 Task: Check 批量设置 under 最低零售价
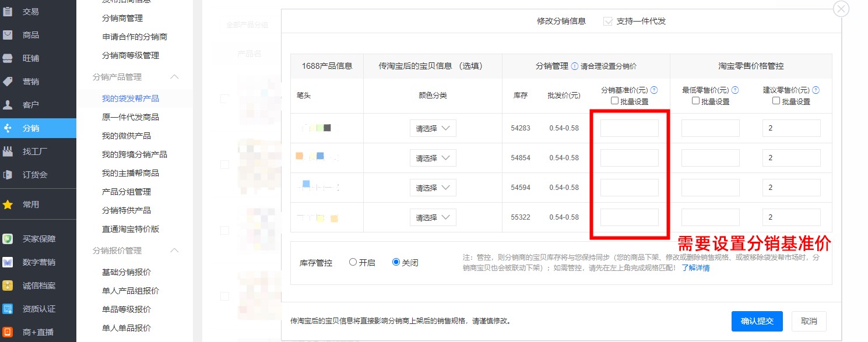[x=696, y=101]
